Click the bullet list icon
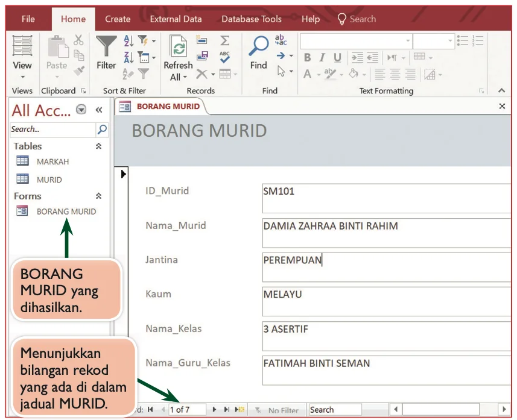 click(x=462, y=40)
